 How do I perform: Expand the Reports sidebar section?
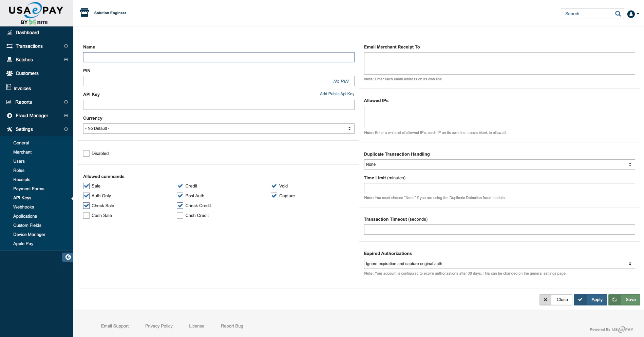65,102
